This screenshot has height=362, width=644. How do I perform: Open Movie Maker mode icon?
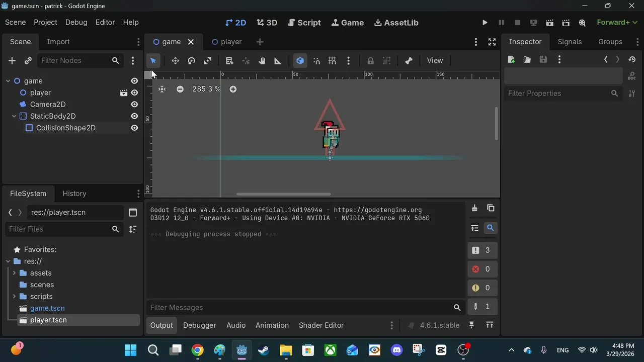pyautogui.click(x=582, y=23)
